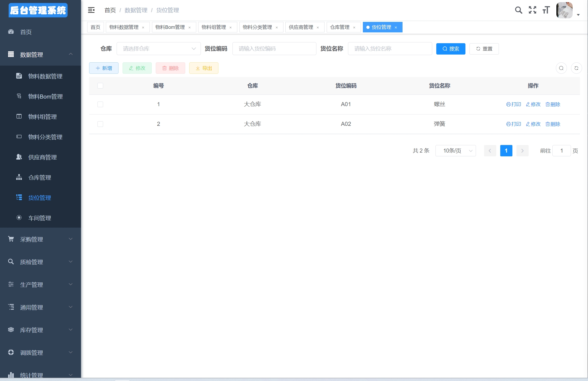Viewport: 588px width, 381px height.
Task: Open the 10条/页 page size dropdown
Action: 455,151
